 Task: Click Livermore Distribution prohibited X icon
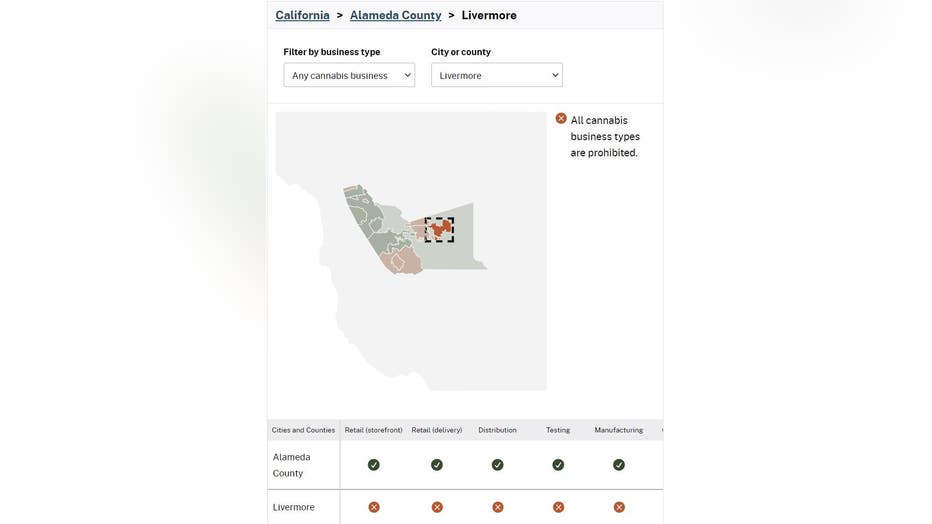tap(497, 507)
